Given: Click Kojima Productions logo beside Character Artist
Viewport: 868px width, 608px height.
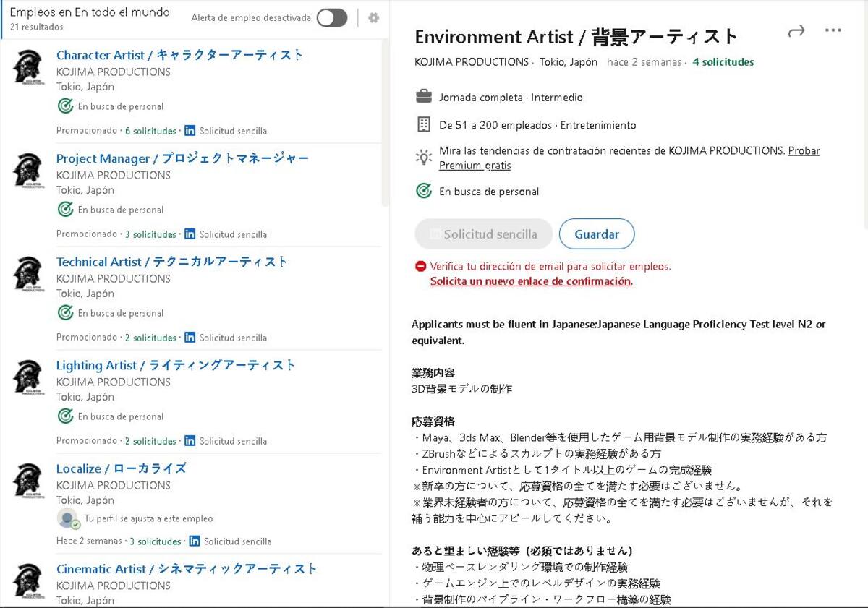Looking at the screenshot, I should tap(28, 67).
